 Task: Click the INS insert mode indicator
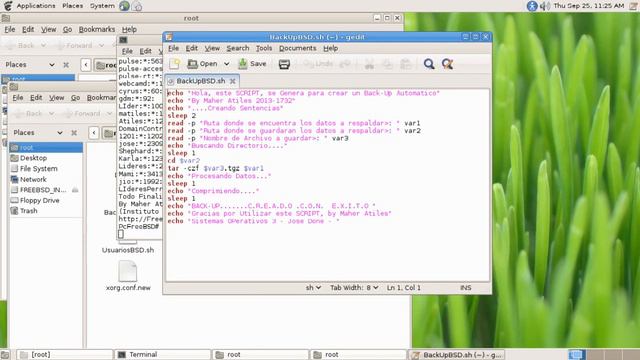[x=465, y=288]
